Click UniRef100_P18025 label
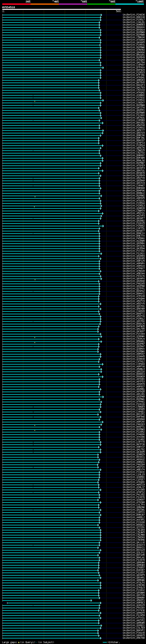 pyautogui.click(x=134, y=223)
